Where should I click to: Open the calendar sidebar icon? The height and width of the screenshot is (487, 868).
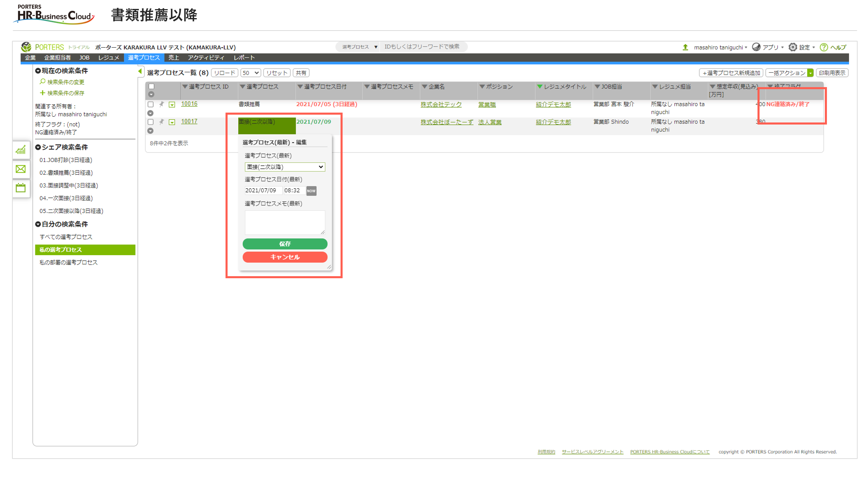pos(21,188)
